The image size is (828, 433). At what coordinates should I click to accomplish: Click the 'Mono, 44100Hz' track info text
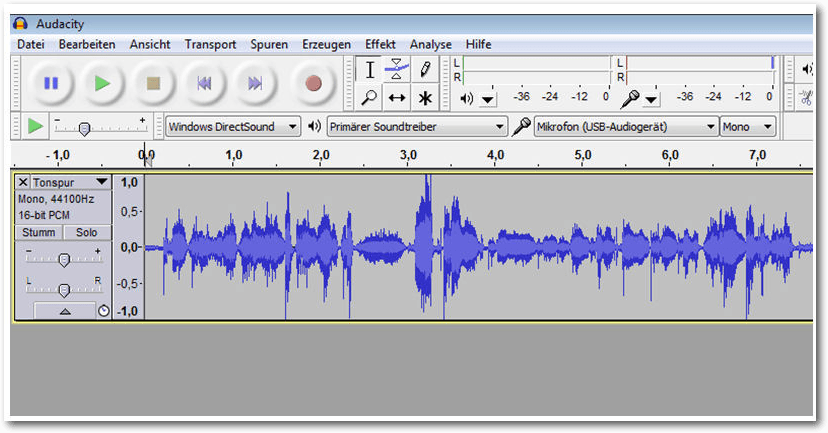[x=56, y=199]
